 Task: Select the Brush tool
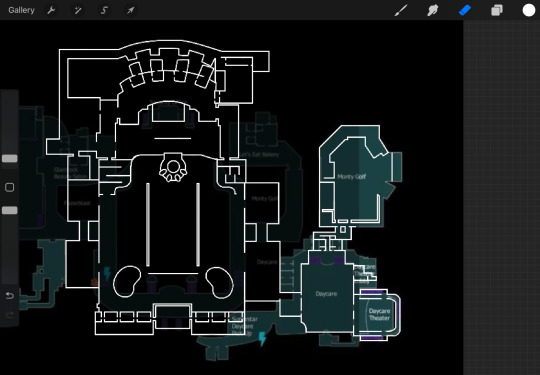[x=401, y=10]
